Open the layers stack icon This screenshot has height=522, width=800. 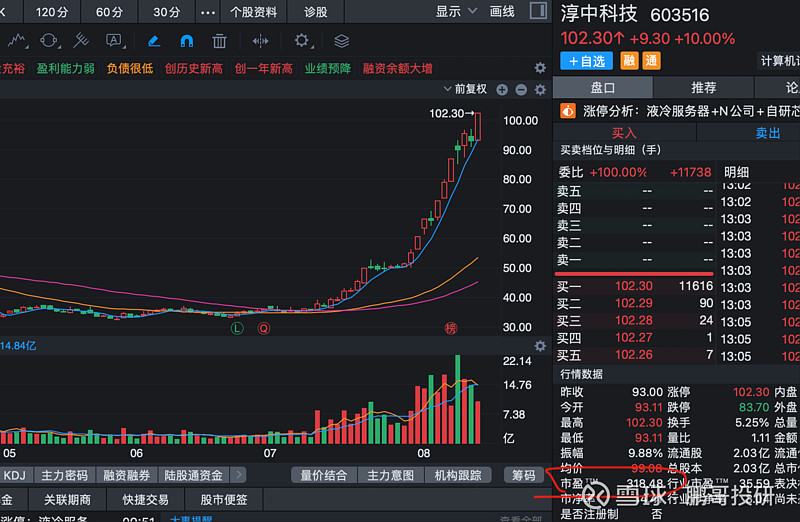click(x=341, y=41)
